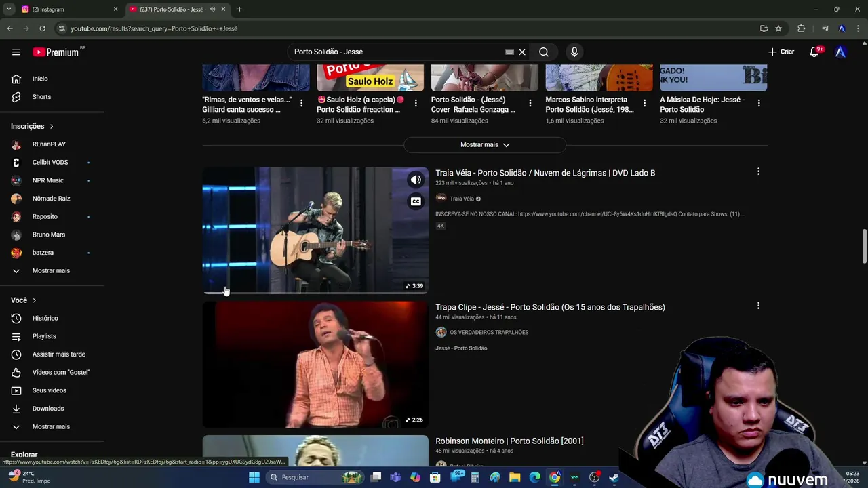Viewport: 868px width, 488px height.
Task: Seek on the Traia Véia preview progress bar
Action: (315, 293)
